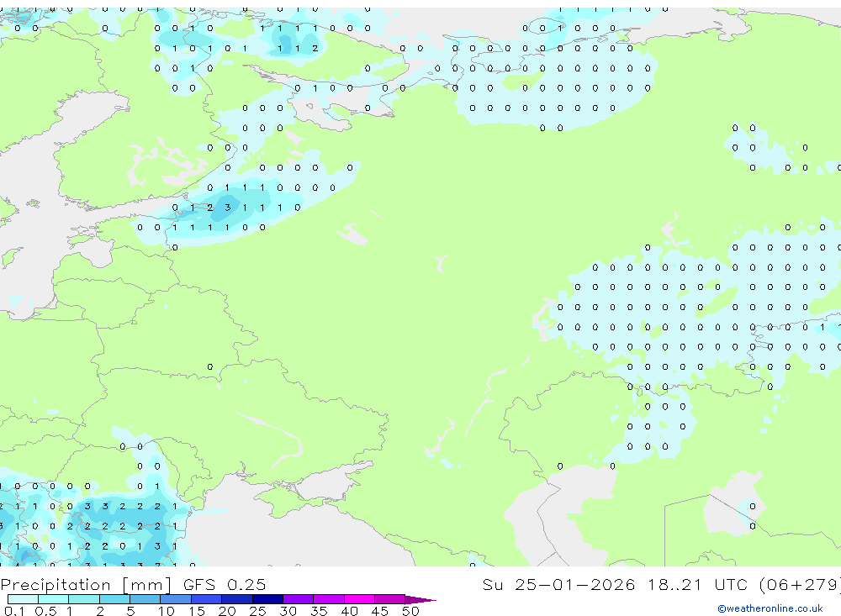This screenshot has width=841, height=616.
Task: Click the 0.1–0.5 mm palest legend swatch
Action: point(23,599)
